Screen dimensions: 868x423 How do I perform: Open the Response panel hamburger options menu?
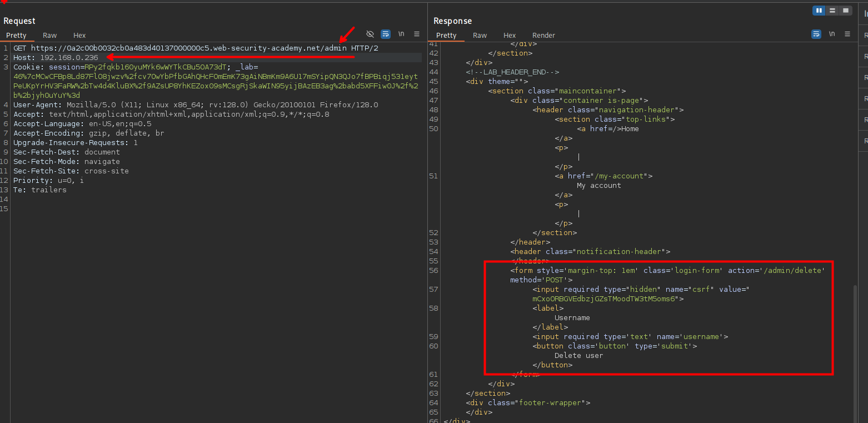pyautogui.click(x=847, y=34)
